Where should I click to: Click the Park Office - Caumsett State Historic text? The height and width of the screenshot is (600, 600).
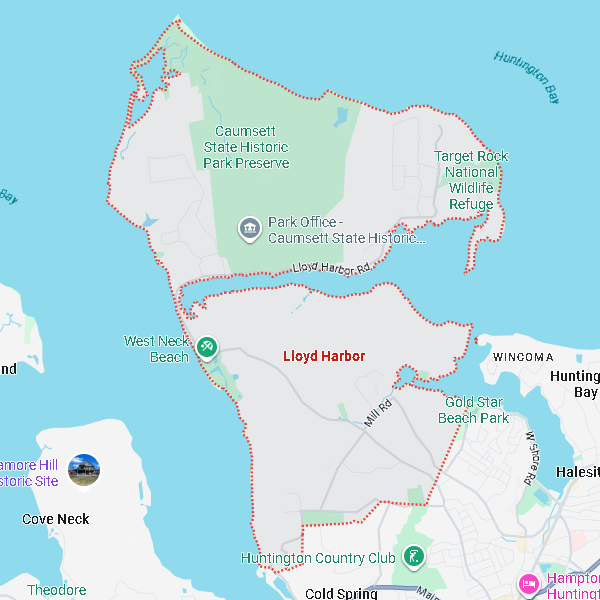(346, 230)
